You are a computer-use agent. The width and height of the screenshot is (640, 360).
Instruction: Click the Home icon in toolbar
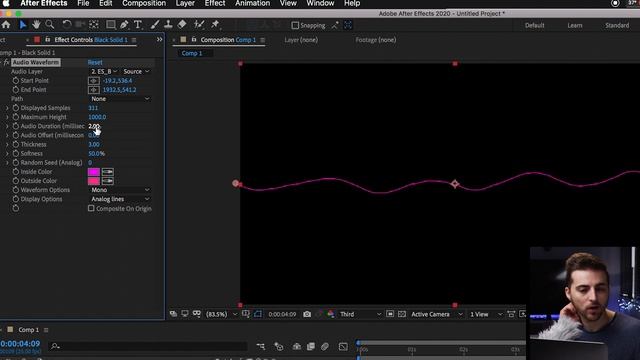click(6, 25)
